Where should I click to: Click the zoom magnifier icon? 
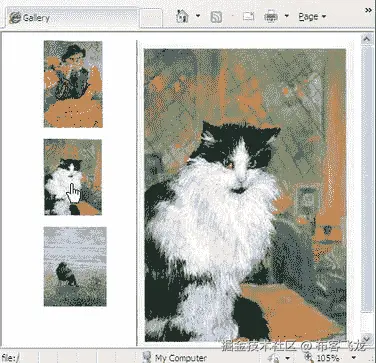click(309, 358)
